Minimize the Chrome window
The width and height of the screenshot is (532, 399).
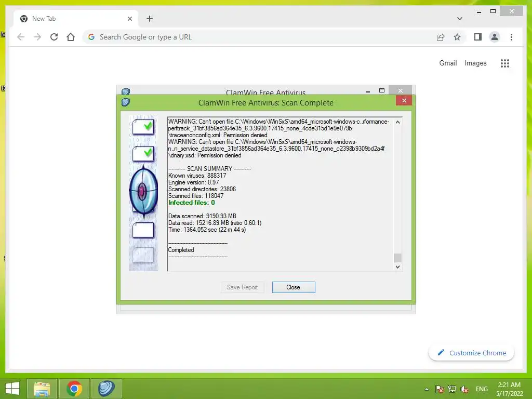point(478,11)
